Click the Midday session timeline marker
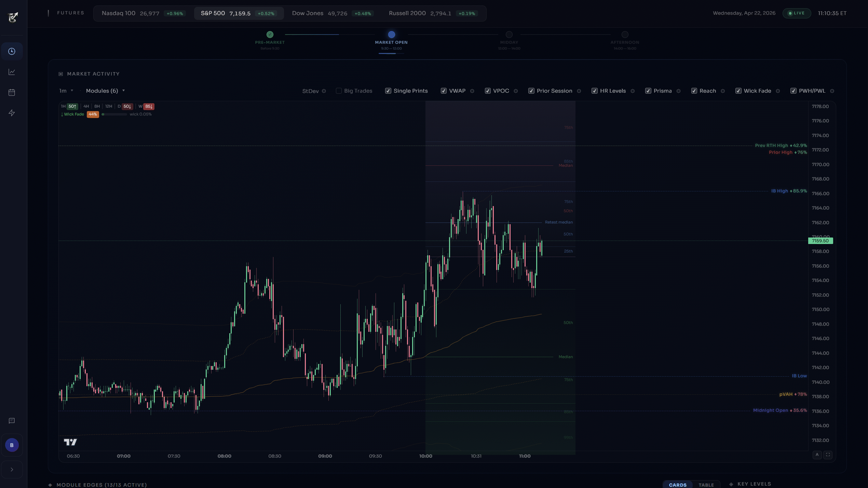The width and height of the screenshot is (868, 488). [x=509, y=35]
